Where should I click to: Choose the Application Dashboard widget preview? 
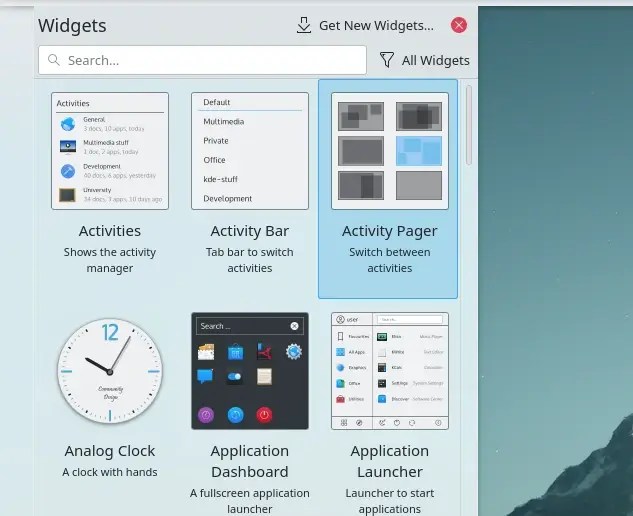[x=250, y=371]
